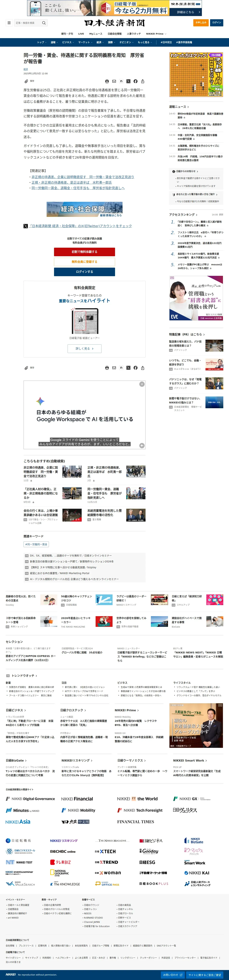Expand the 国際 navigation dropdown
This screenshot has height=980, width=229.
coord(111,43)
